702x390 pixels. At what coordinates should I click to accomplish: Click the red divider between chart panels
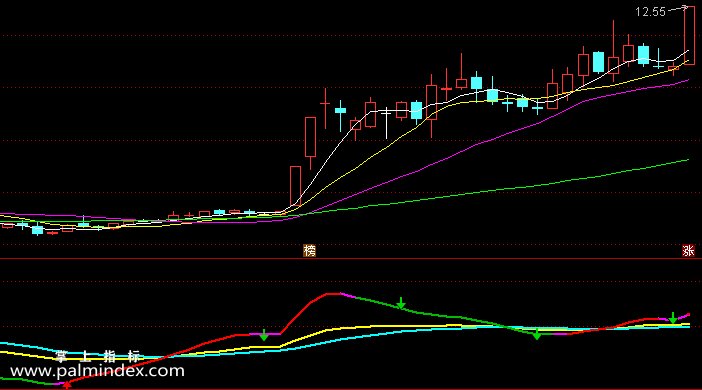click(x=351, y=259)
